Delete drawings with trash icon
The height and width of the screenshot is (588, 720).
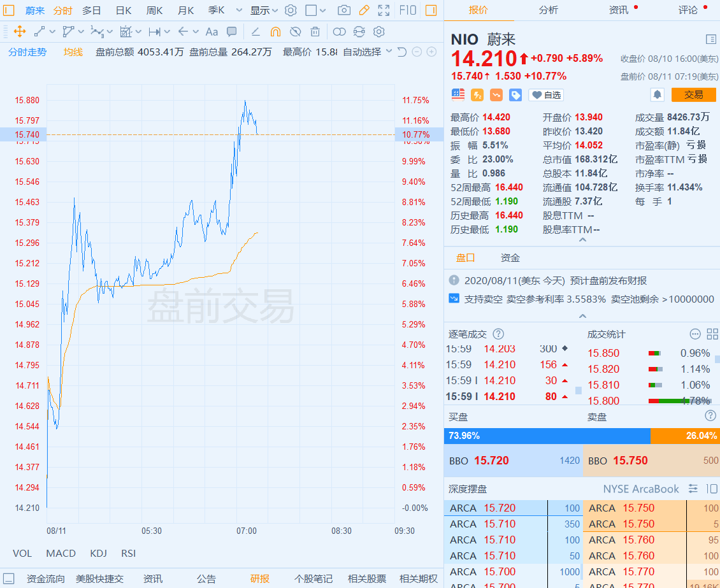(315, 32)
